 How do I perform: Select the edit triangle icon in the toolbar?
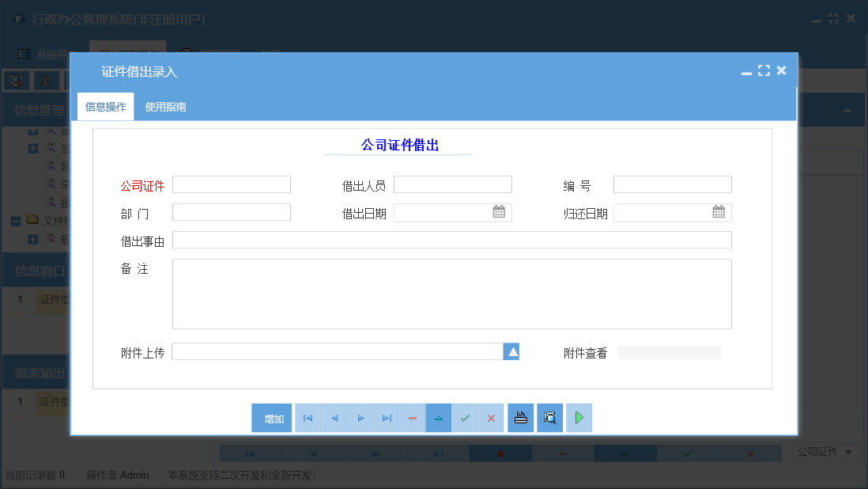[438, 418]
